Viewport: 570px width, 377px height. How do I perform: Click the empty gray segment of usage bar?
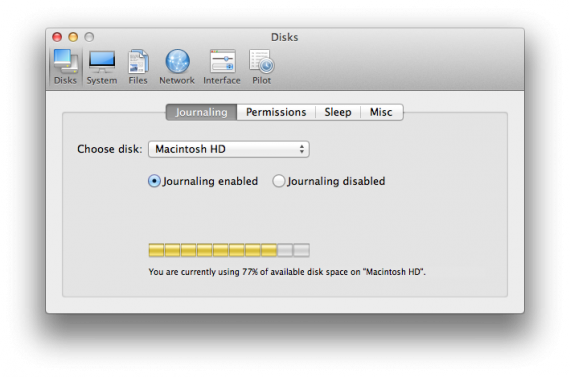pyautogui.click(x=293, y=250)
